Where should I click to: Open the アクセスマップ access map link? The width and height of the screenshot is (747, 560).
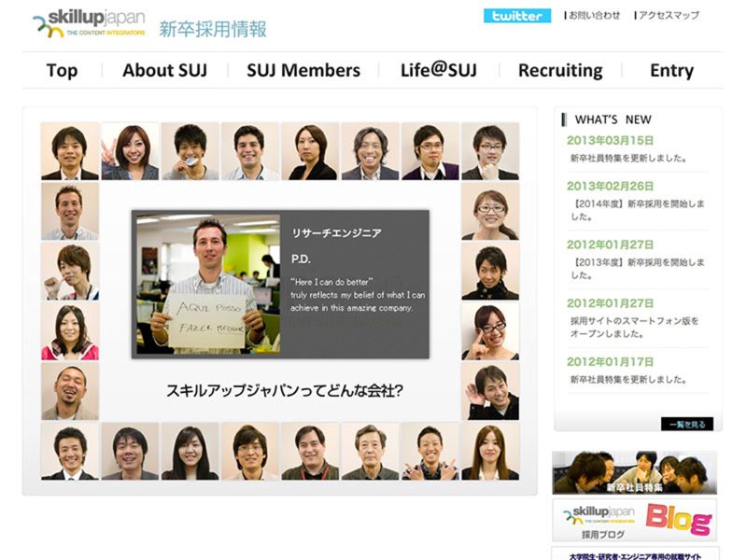[x=667, y=16]
